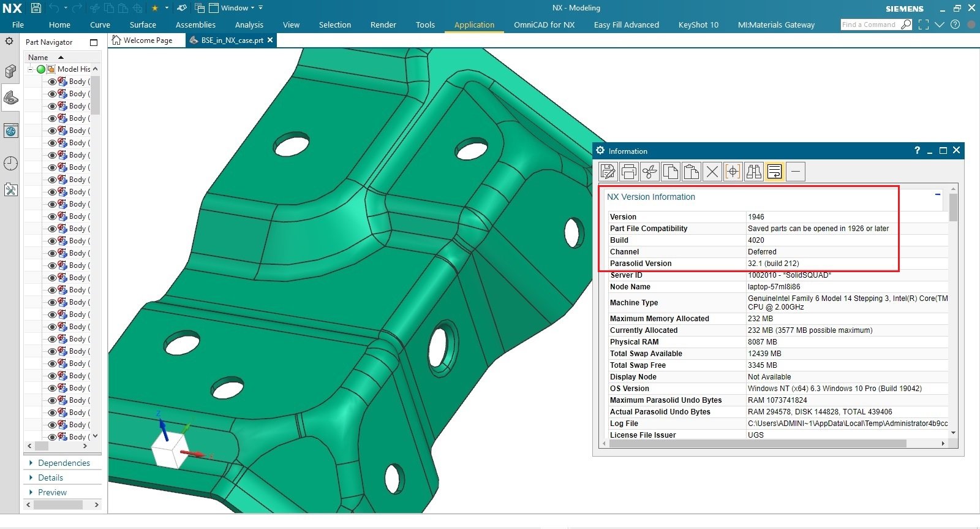Switch to the Home ribbon tab

coord(59,25)
